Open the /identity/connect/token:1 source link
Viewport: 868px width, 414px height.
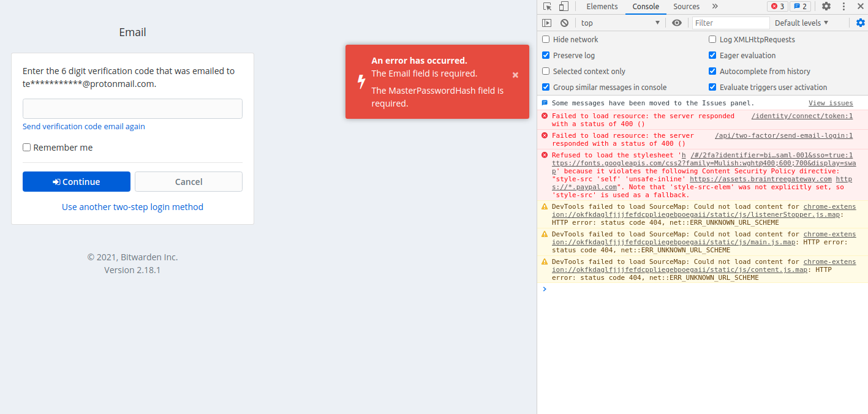pos(802,116)
